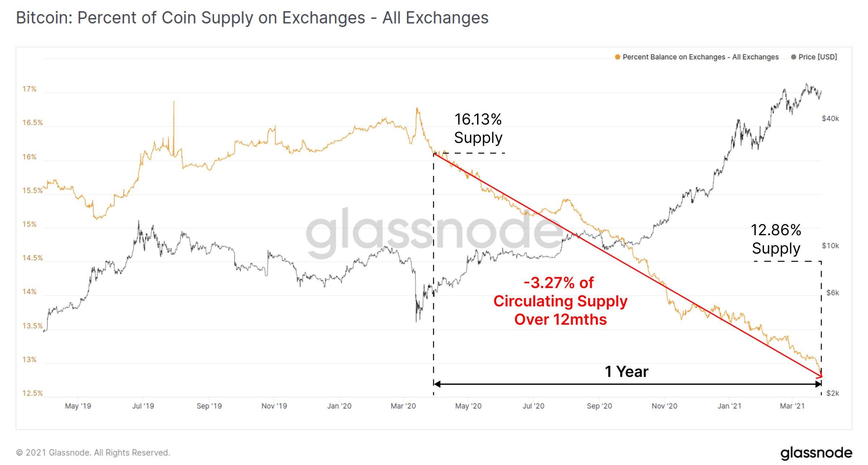Click the chart title text

[x=252, y=18]
